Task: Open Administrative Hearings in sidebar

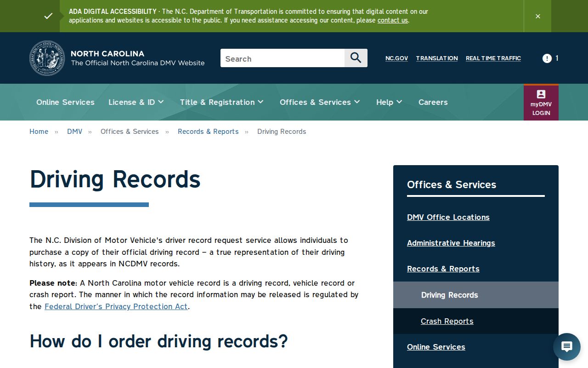Action: click(x=451, y=243)
